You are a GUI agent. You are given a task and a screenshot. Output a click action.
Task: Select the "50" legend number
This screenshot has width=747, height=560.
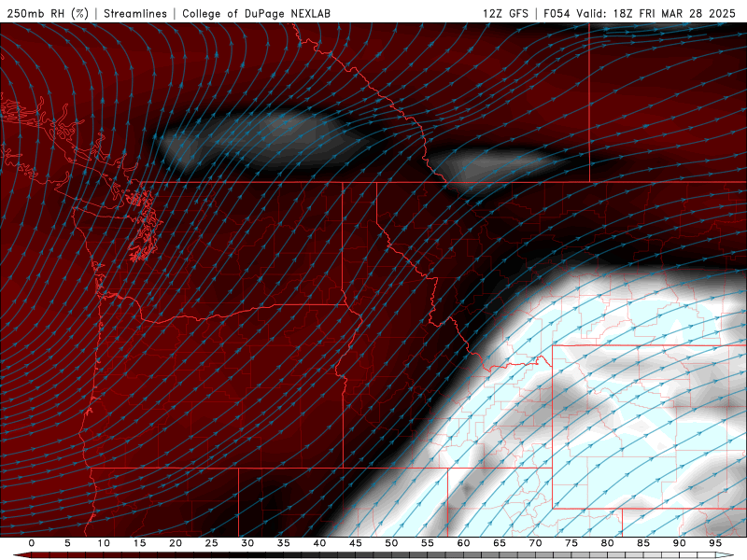coord(391,543)
